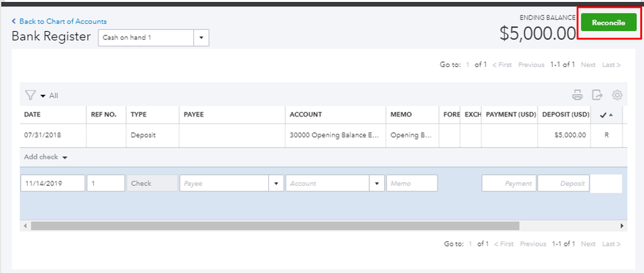644x273 pixels.
Task: Expand the Add check dropdown
Action: click(x=46, y=157)
